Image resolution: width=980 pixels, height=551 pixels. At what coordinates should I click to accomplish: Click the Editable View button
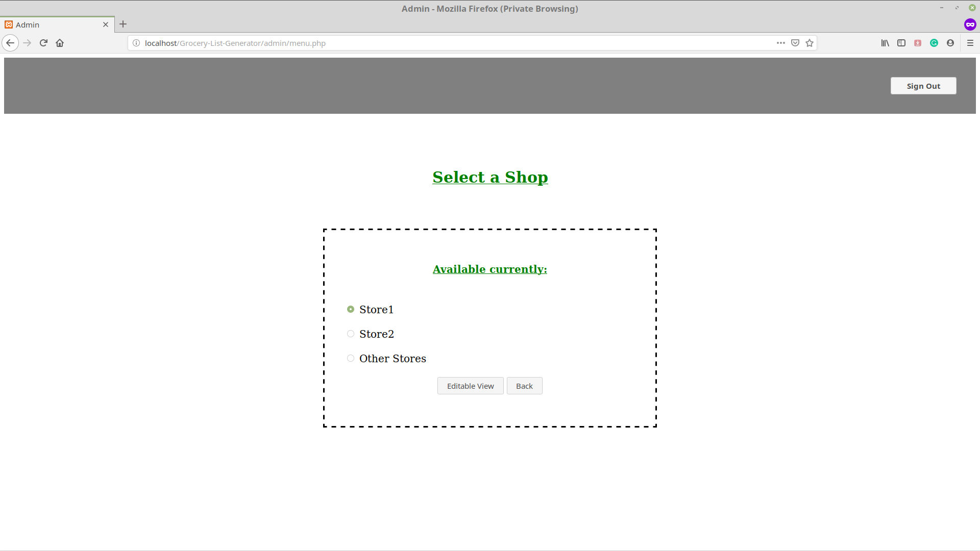coord(470,386)
